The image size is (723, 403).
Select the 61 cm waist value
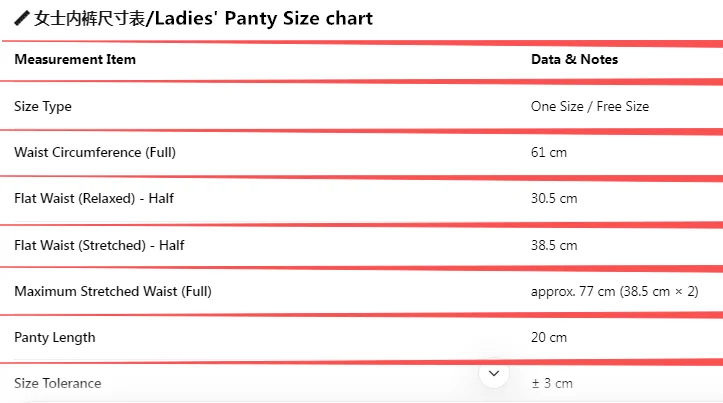549,152
